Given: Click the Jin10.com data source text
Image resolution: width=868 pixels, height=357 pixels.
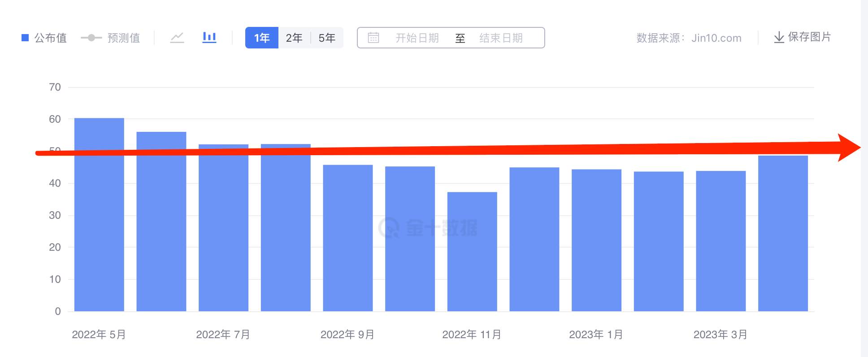Looking at the screenshot, I should point(716,38).
